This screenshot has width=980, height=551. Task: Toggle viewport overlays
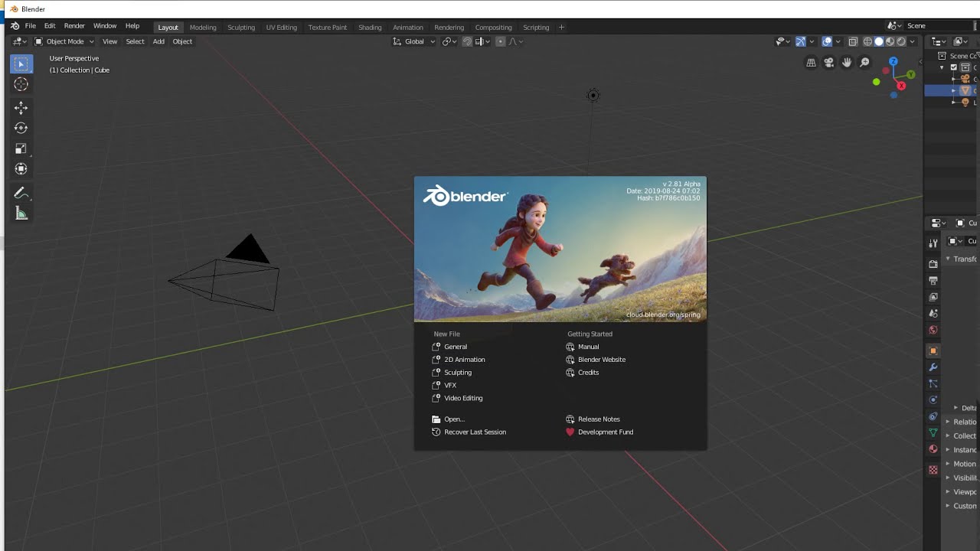(x=827, y=41)
